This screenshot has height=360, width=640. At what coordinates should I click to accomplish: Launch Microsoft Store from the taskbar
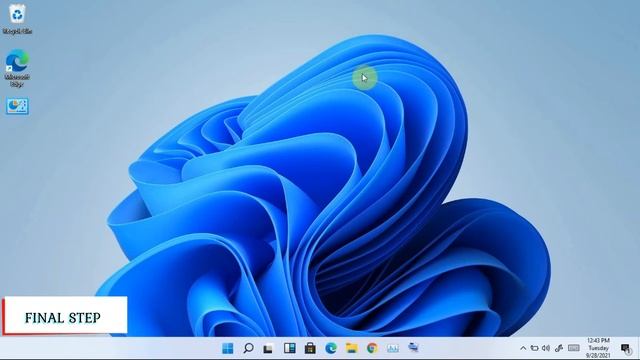point(310,348)
